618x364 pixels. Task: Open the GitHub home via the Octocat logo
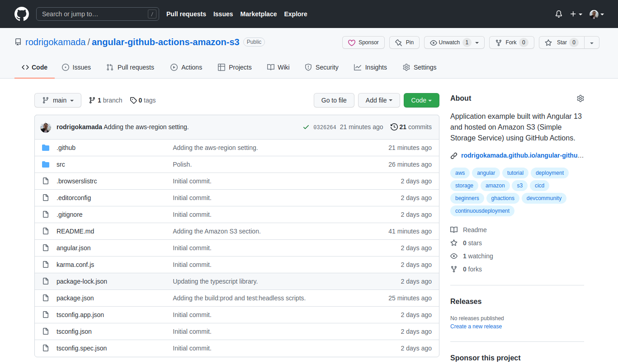point(21,14)
